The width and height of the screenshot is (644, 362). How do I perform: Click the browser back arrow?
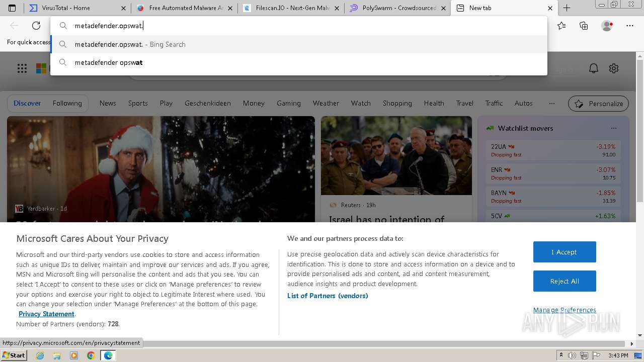coord(14,26)
